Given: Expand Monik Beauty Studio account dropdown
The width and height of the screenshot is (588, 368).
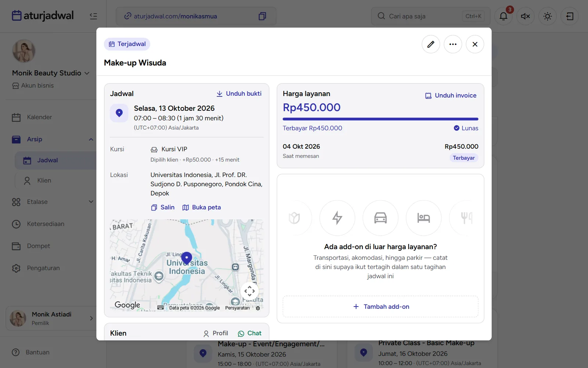Looking at the screenshot, I should point(51,73).
